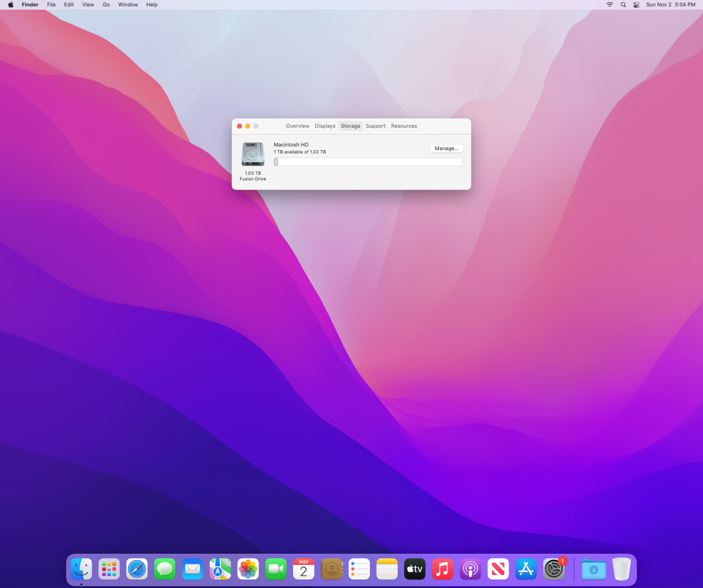This screenshot has height=588, width=703.
Task: Open the App Store in Dock
Action: (x=526, y=569)
